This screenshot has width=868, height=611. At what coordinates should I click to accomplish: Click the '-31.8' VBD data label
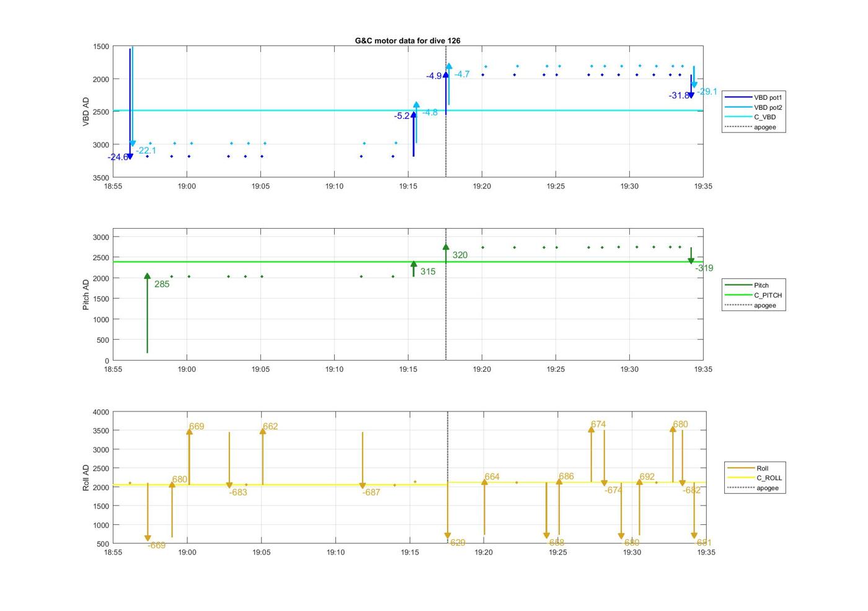click(679, 95)
